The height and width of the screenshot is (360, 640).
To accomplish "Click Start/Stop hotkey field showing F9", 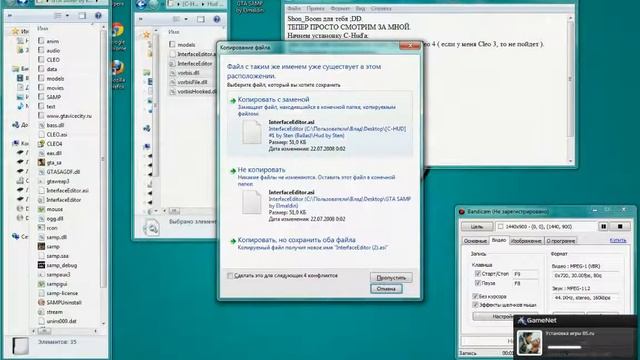I will 524,274.
